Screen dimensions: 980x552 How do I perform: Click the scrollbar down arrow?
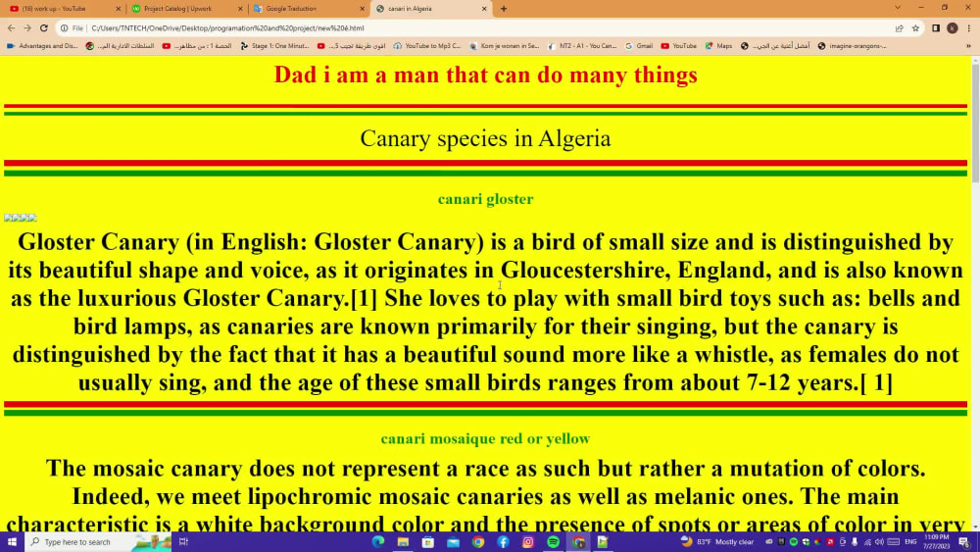point(975,527)
